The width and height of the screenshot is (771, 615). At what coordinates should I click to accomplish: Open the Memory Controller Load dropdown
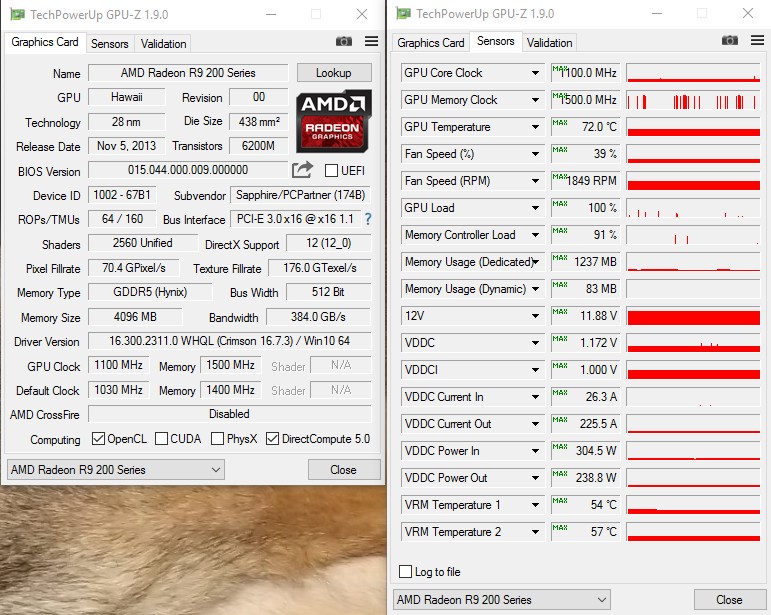click(535, 235)
